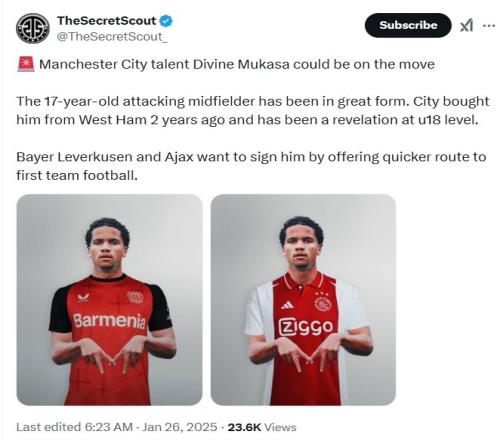This screenshot has width=500, height=440.
Task: Click the Jan 26, 2025 date text
Action: pos(180,427)
